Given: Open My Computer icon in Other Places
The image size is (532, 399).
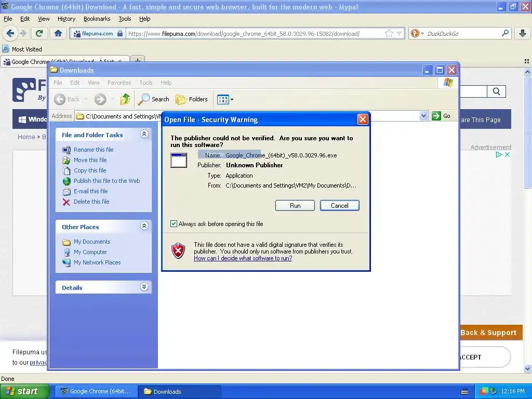Looking at the screenshot, I should pyautogui.click(x=66, y=252).
